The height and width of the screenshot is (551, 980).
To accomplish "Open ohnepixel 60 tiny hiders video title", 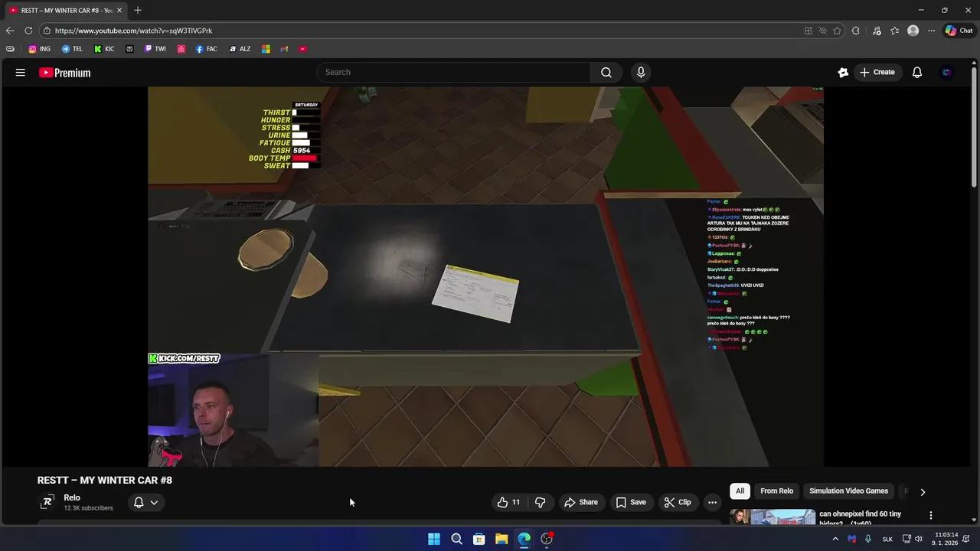I will click(x=861, y=518).
